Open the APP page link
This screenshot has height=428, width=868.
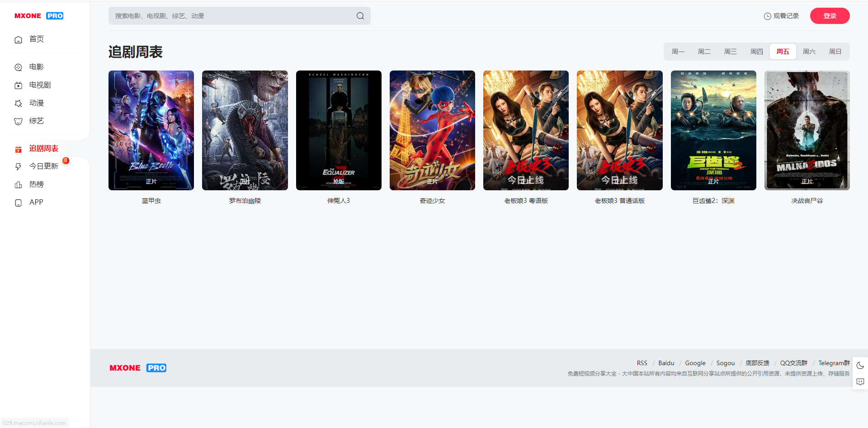point(36,202)
